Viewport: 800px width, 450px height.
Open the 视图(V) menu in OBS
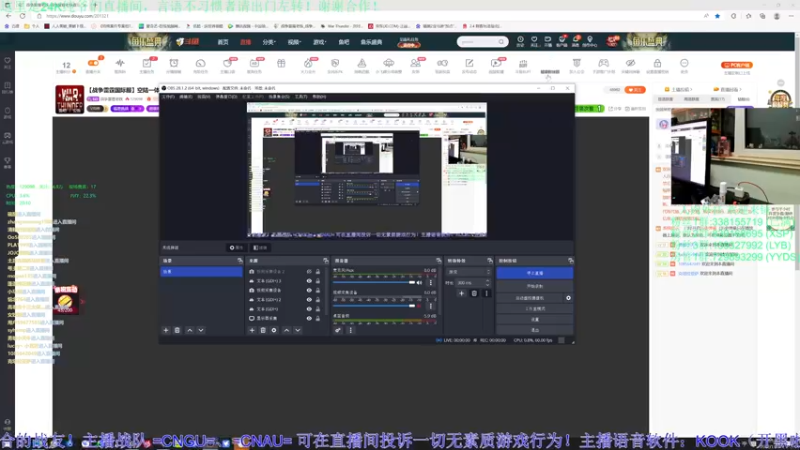[x=204, y=96]
